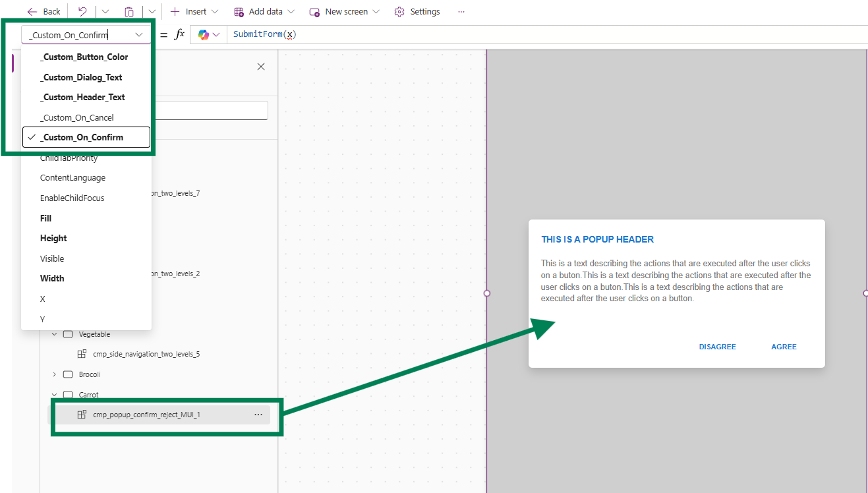Viewport: 868px width, 493px height.
Task: Collapse the Vegetable tree group
Action: coord(54,334)
